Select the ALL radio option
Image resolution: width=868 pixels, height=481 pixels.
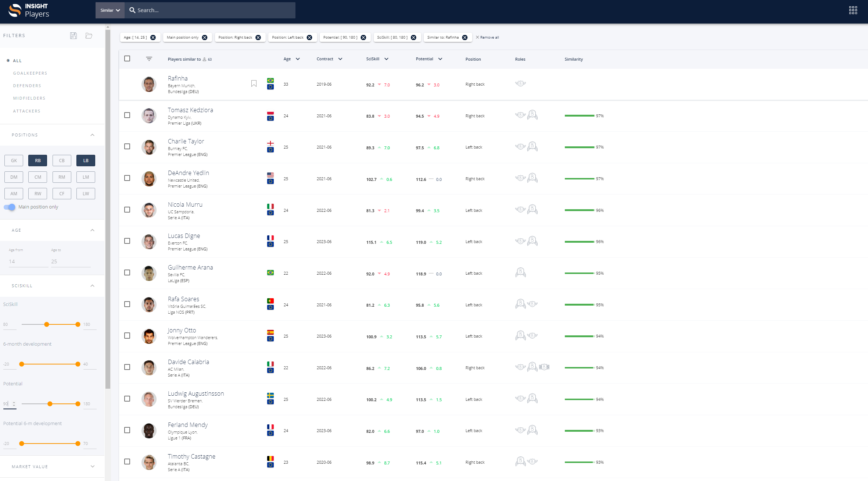click(8, 61)
